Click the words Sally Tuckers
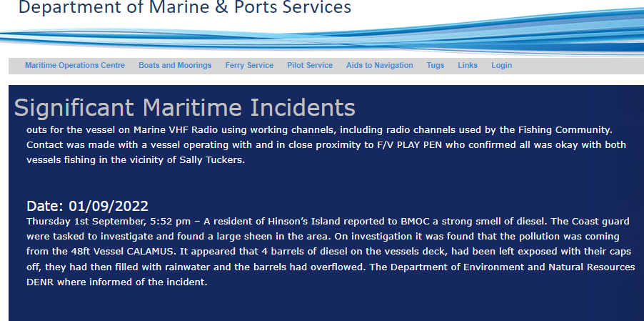 pos(212,159)
